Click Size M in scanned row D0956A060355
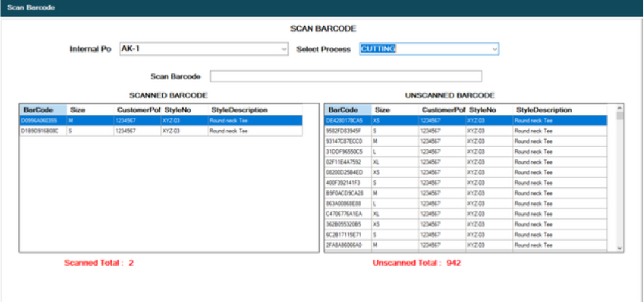The width and height of the screenshot is (644, 302). tap(91, 121)
